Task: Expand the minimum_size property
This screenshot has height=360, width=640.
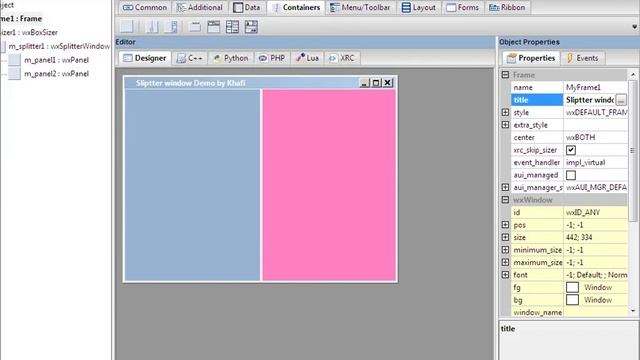Action: pyautogui.click(x=505, y=250)
